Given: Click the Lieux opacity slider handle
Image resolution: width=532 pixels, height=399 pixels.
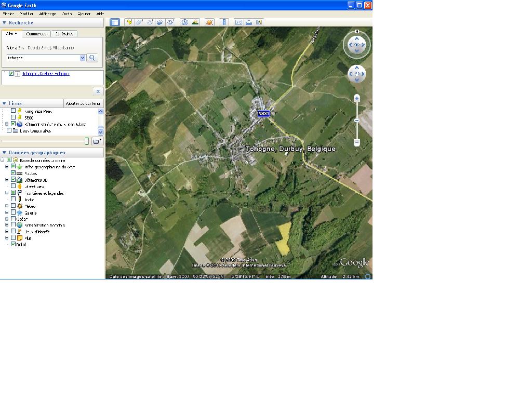Looking at the screenshot, I should pyautogui.click(x=87, y=141).
